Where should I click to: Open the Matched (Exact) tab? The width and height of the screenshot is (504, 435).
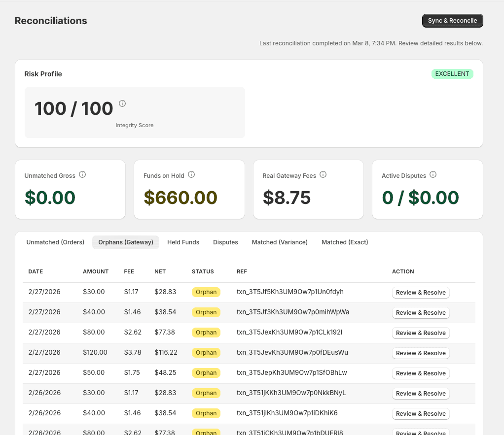344,242
